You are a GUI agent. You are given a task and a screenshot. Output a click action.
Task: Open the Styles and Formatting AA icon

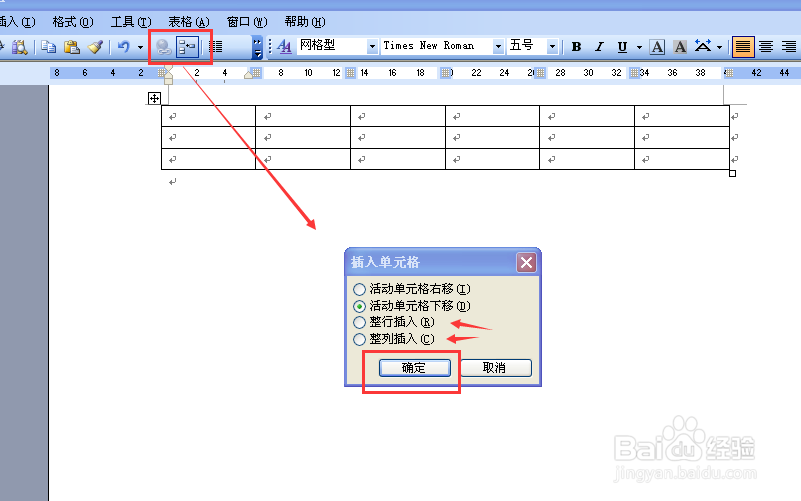284,47
